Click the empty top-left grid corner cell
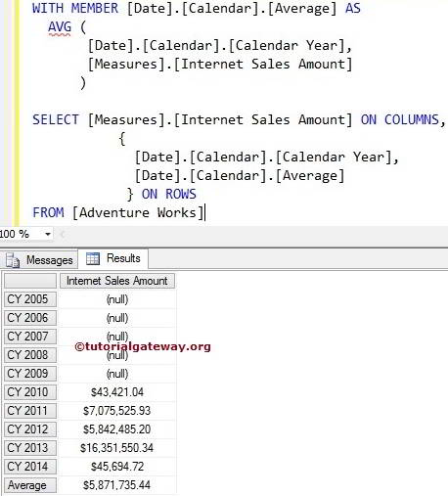This screenshot has height=496, width=448. pyautogui.click(x=30, y=281)
